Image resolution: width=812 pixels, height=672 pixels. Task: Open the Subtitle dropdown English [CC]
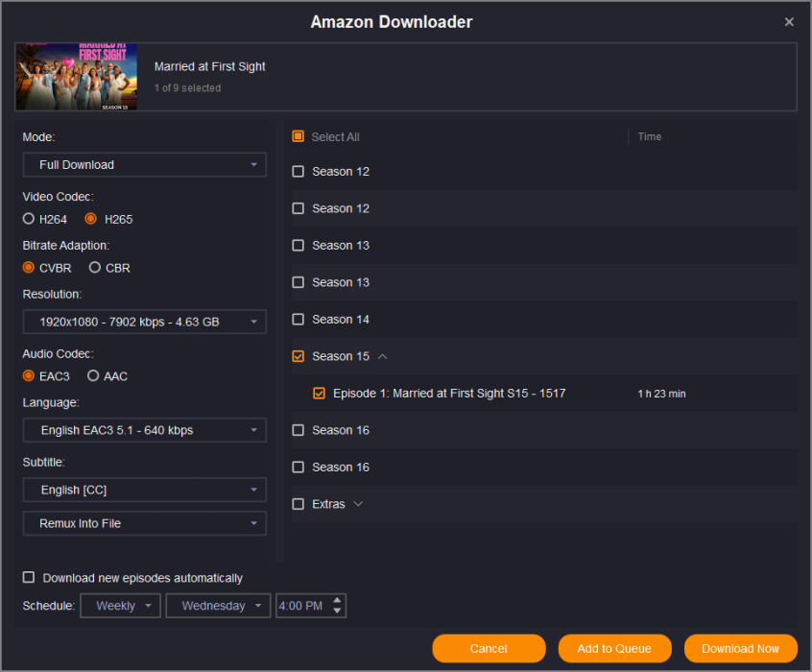pyautogui.click(x=145, y=490)
